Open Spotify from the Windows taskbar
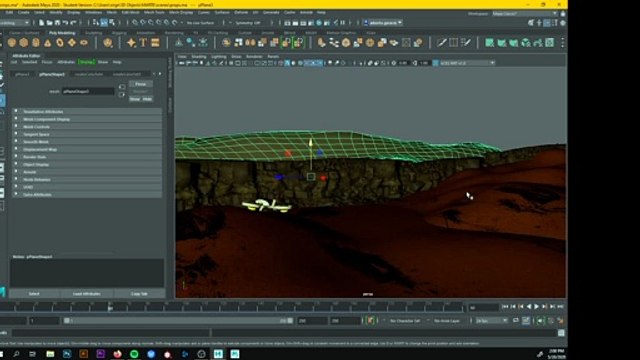The image size is (640, 360). coord(134,354)
